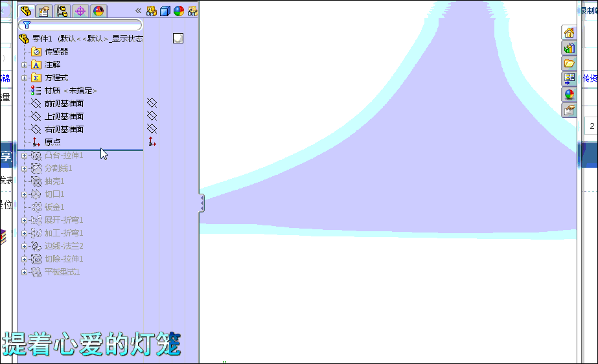This screenshot has height=364, width=598.
Task: Toggle visibility of 上视基准面 in display pane
Action: pos(152,116)
